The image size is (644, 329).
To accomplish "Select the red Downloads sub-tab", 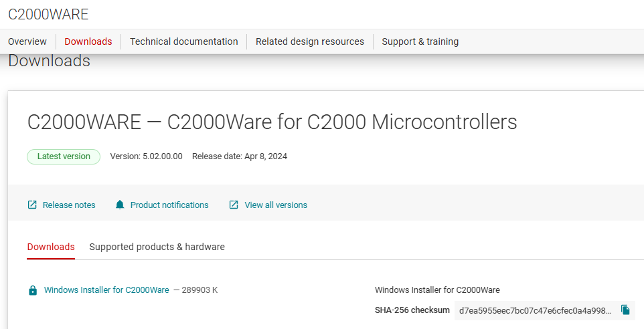I will coord(51,247).
